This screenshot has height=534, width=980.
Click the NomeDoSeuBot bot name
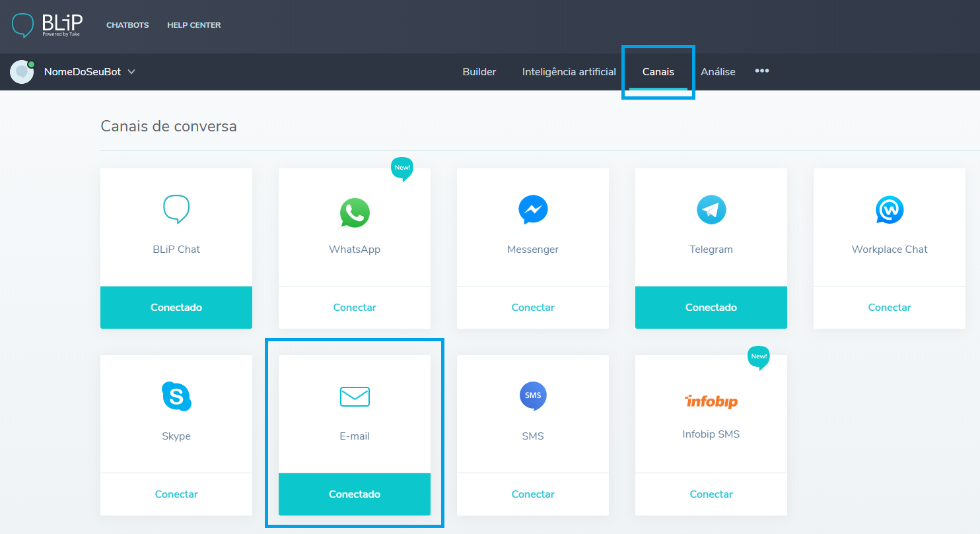point(83,71)
